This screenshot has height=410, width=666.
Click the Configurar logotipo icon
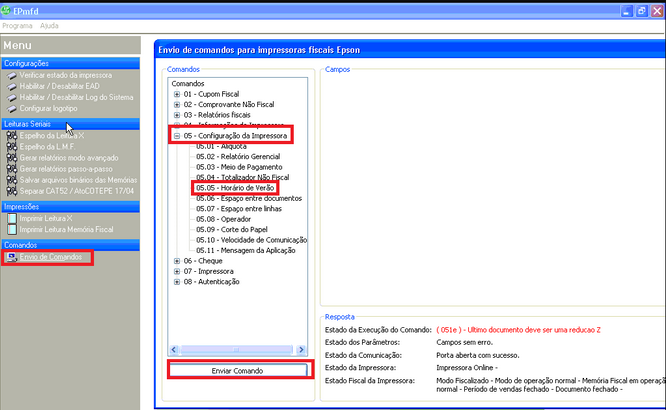pos(11,108)
